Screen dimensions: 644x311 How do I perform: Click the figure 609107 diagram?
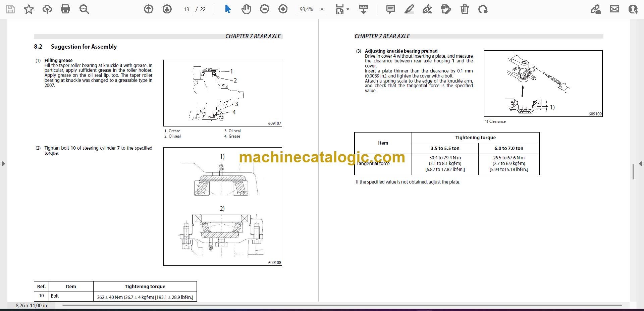point(223,93)
